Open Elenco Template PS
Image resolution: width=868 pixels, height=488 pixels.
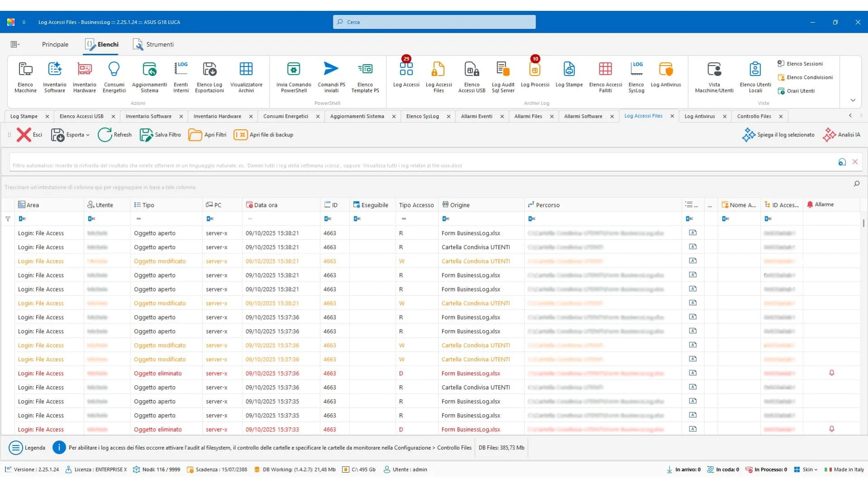[365, 77]
